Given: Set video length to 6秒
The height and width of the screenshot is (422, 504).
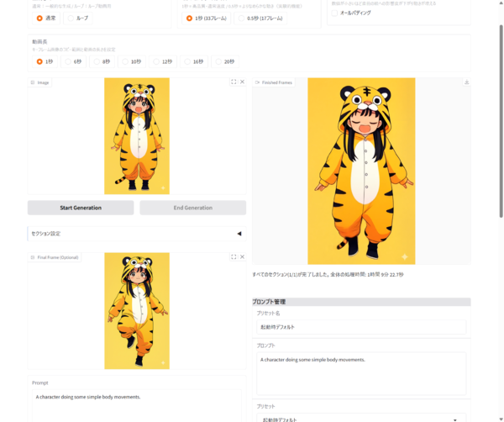Looking at the screenshot, I should [x=73, y=61].
